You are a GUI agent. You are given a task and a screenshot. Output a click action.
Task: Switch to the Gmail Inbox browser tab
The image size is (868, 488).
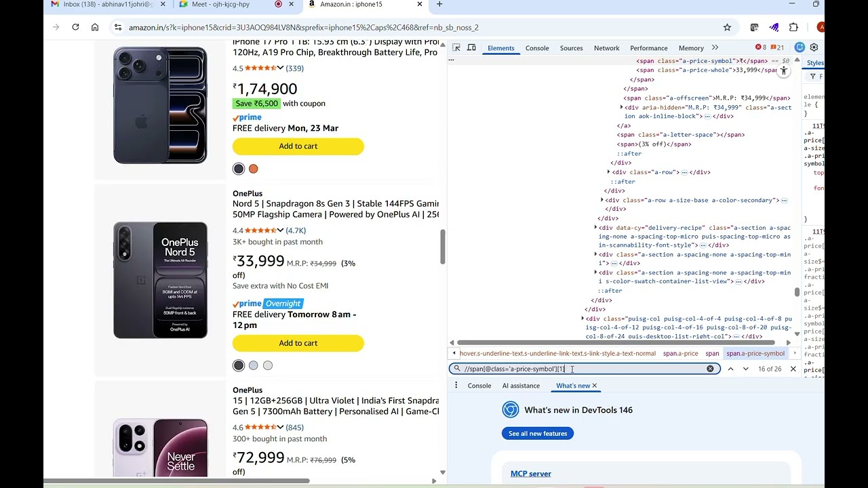pos(108,4)
